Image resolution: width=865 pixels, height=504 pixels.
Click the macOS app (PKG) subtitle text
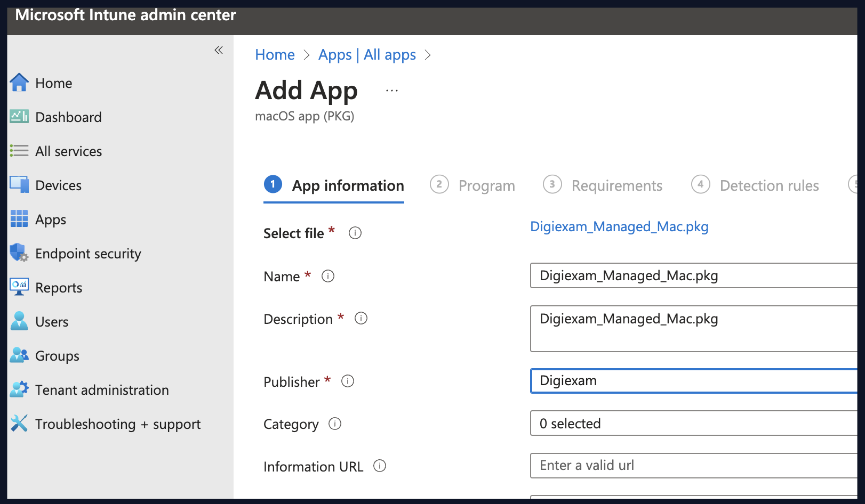305,116
